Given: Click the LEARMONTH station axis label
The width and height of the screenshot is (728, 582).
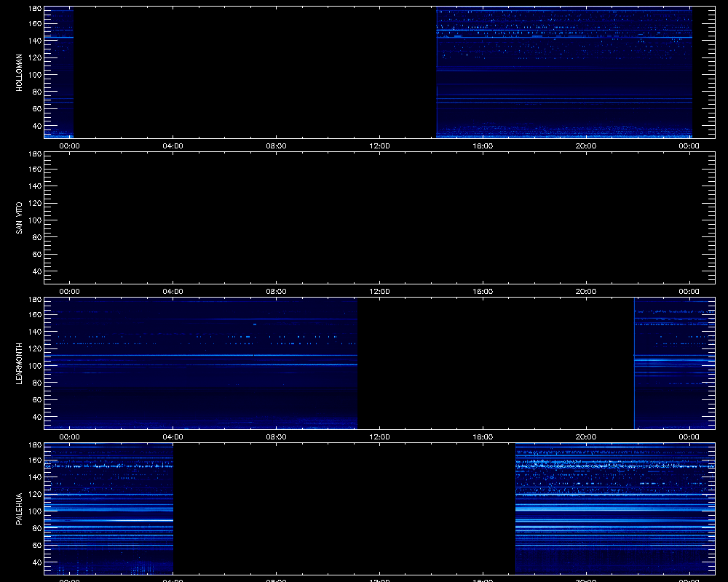Looking at the screenshot, I should [19, 364].
